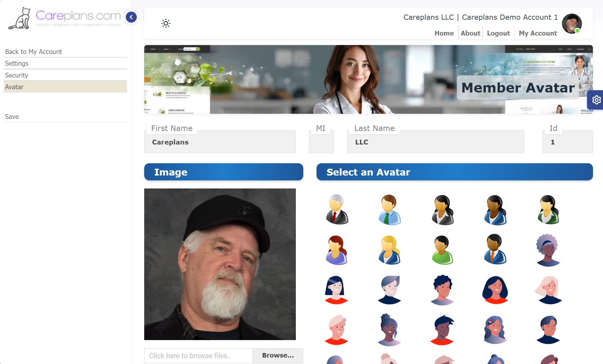
Task: Select the woman with purple curly hair avatar
Action: (548, 250)
